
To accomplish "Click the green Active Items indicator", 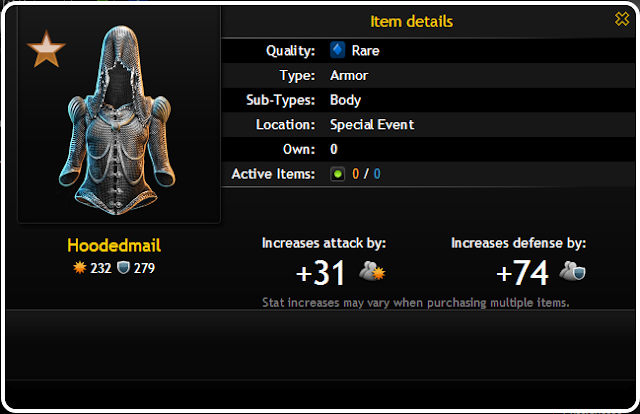I will point(338,174).
